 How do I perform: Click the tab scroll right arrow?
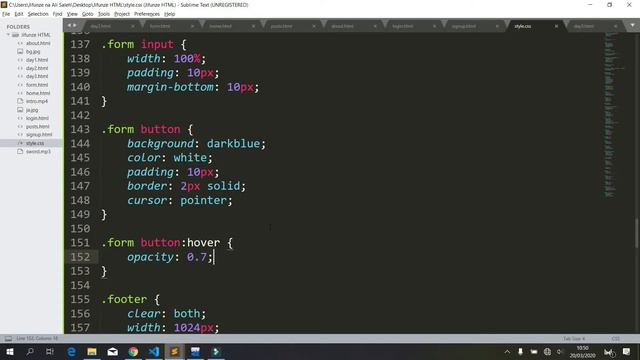(x=75, y=25)
